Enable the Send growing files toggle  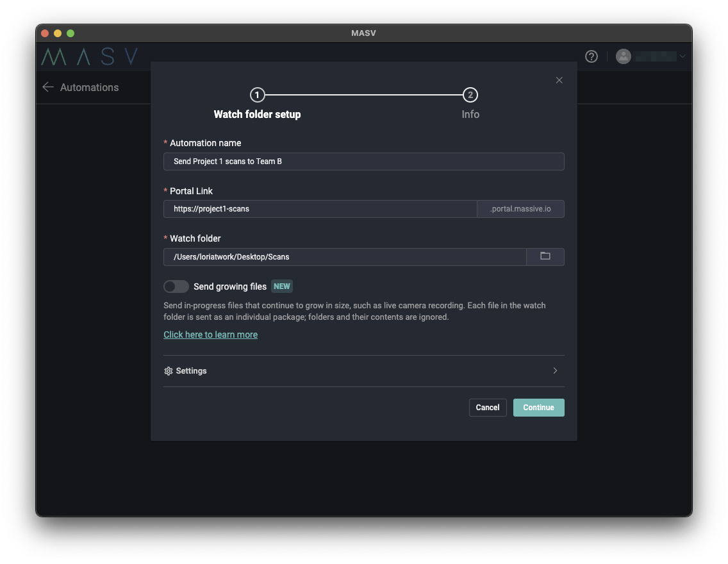(176, 286)
